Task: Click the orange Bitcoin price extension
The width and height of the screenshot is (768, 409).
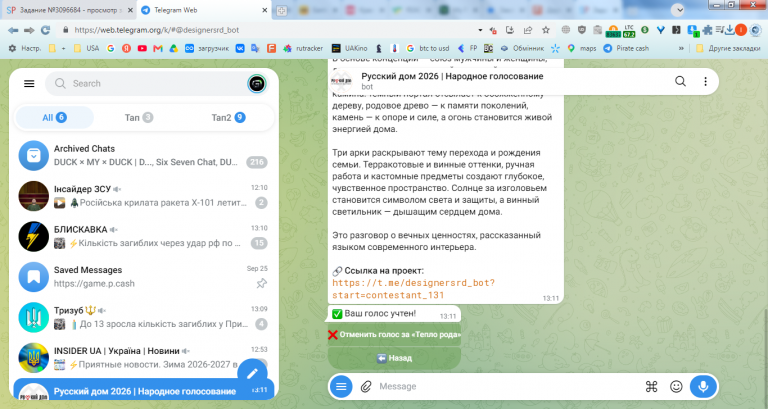Action: (613, 31)
